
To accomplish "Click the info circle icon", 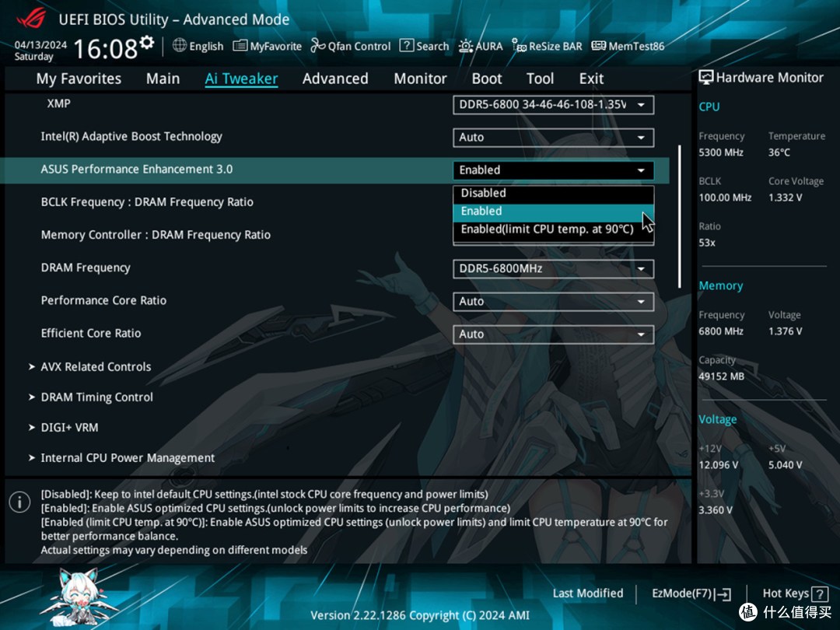I will (19, 502).
